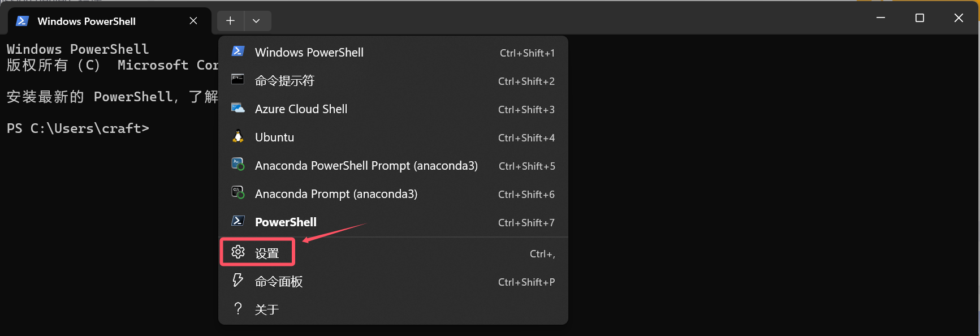The height and width of the screenshot is (336, 980).
Task: Launch Ubuntu profile from the list
Action: [x=393, y=137]
